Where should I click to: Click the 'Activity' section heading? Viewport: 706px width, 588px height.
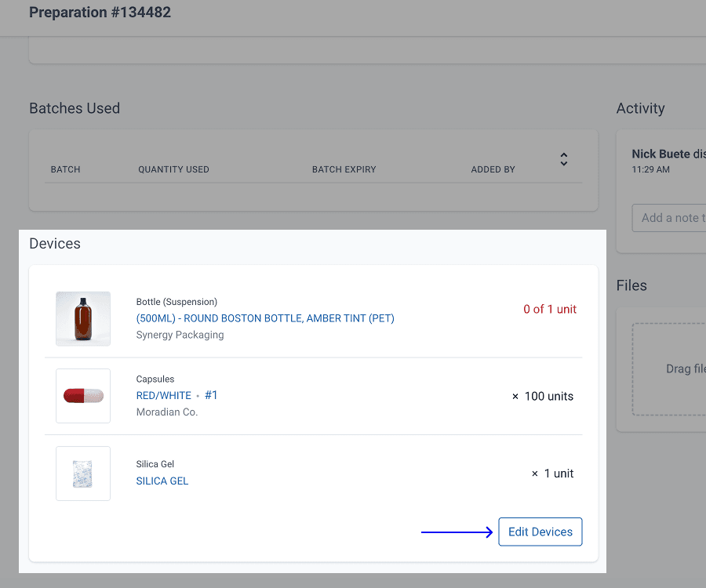pos(640,108)
